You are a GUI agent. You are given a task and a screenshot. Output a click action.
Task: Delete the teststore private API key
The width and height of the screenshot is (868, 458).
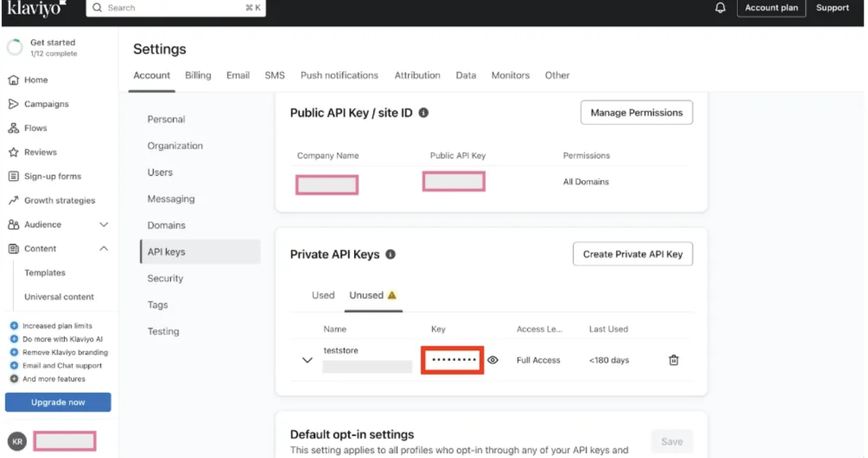[673, 360]
